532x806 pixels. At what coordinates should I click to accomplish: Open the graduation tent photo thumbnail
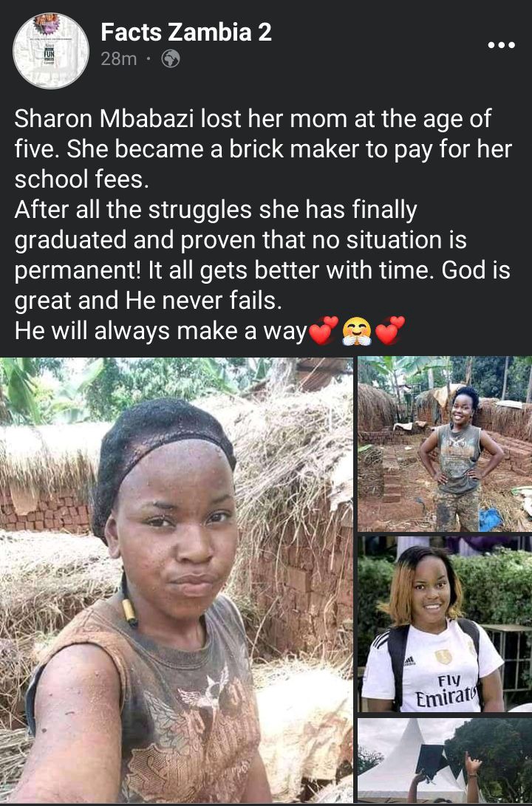tap(445, 761)
